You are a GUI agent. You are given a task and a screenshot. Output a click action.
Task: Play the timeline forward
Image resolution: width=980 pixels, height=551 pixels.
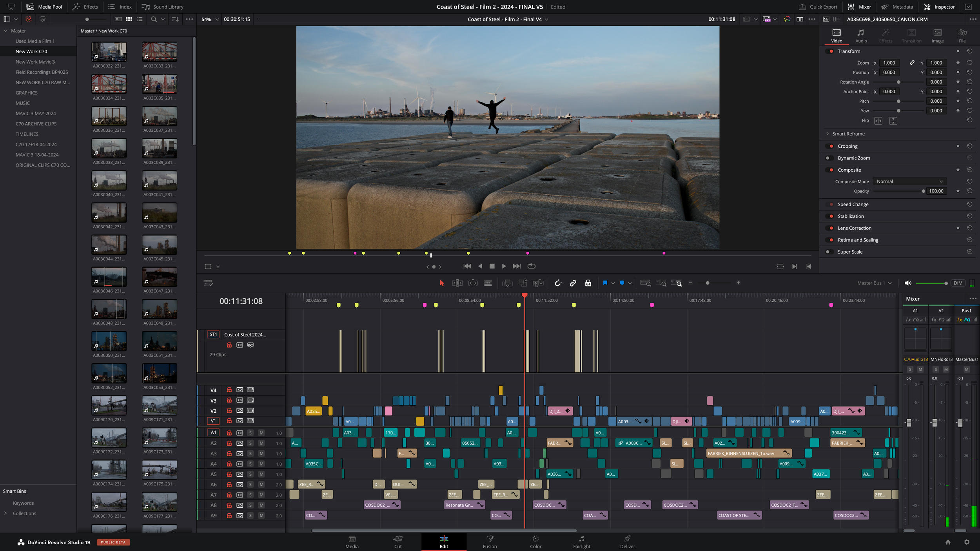(504, 266)
